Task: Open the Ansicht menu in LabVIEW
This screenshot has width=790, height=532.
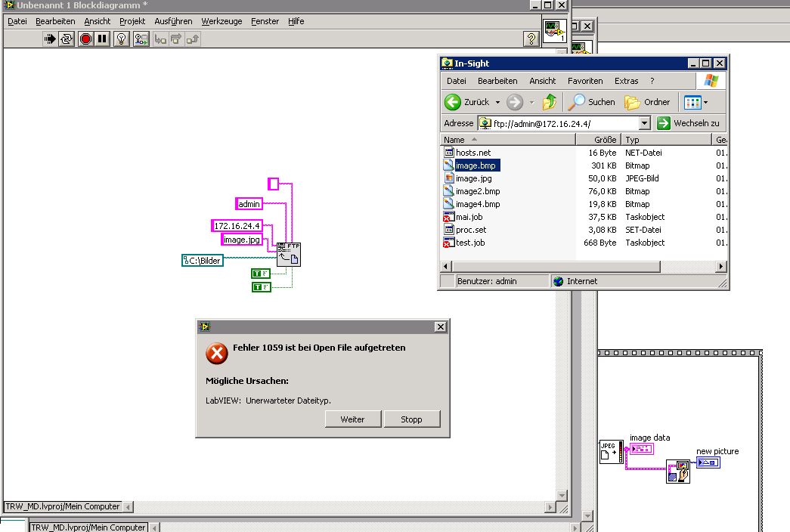Action: tap(98, 21)
